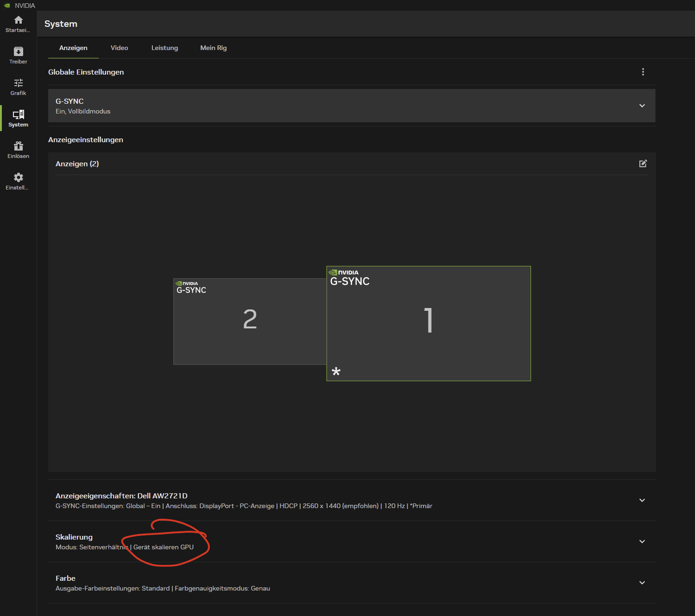Viewport: 695px width, 616px height.
Task: Expand Anzeigeeigenschaften Dell AW2721D chevron
Action: coord(642,500)
